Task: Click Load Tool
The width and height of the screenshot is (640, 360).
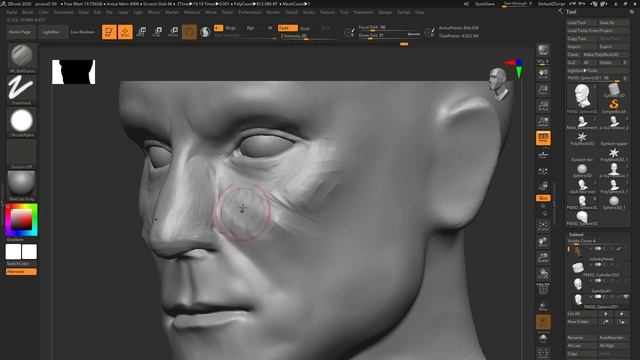Action: [x=582, y=22]
